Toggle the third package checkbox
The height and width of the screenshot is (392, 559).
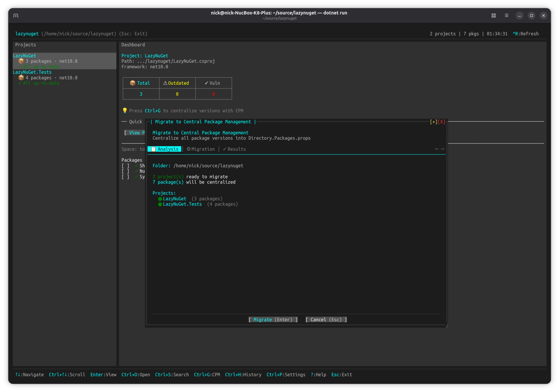click(125, 177)
